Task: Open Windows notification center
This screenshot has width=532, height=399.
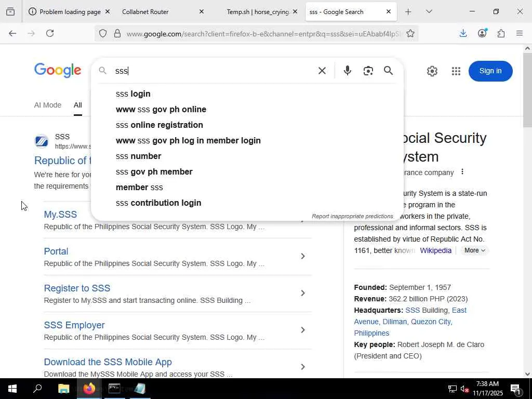Action: click(x=515, y=389)
